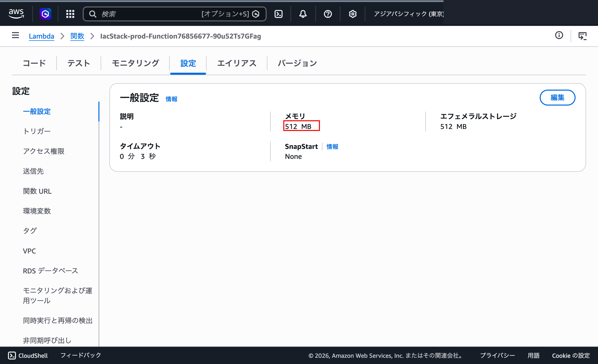
Task: Toggle the hamburger side navigation icon
Action: (15, 35)
